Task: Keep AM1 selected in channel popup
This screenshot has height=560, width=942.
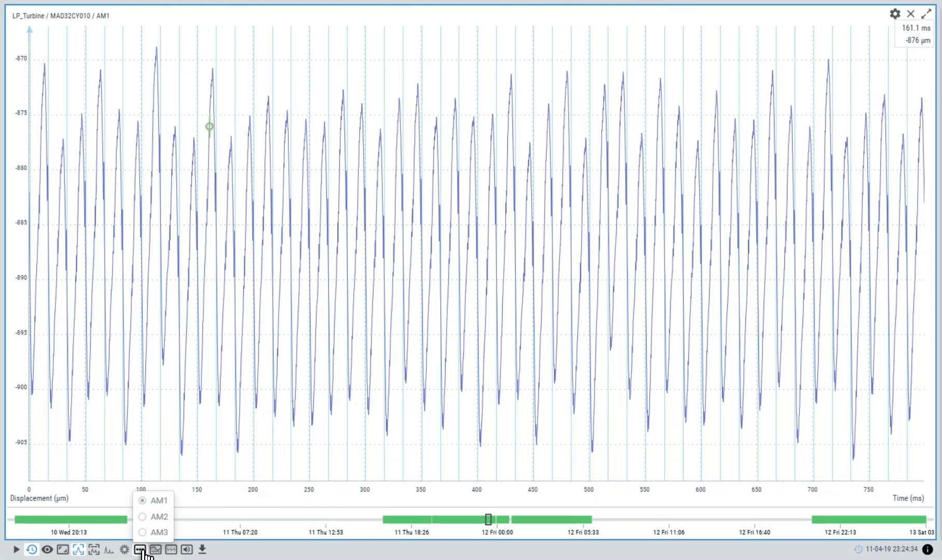Action: click(x=142, y=500)
